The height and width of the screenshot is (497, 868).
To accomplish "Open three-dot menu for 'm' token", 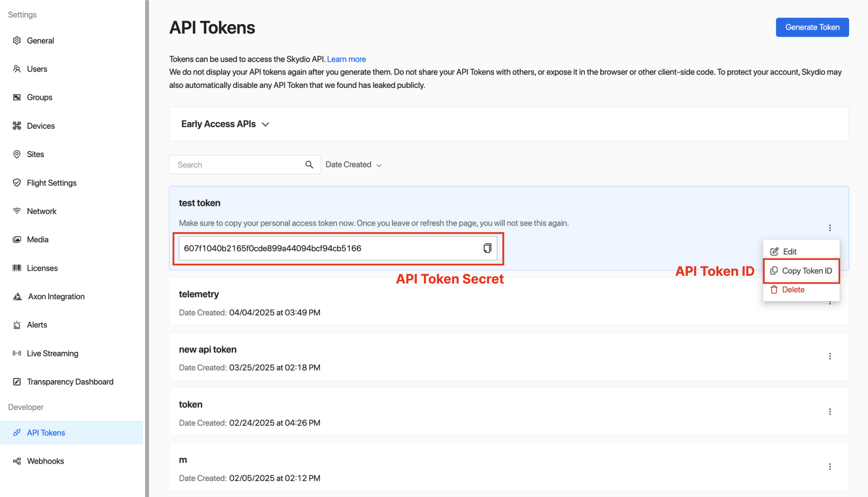I will 830,467.
